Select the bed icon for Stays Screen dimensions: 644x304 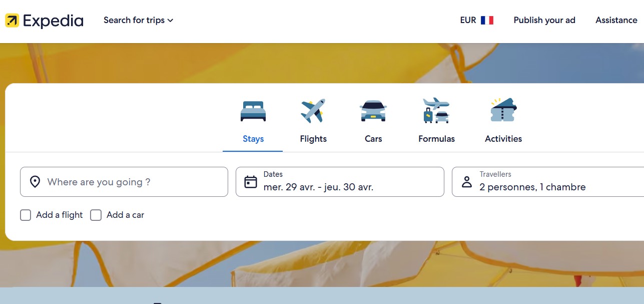pos(253,111)
